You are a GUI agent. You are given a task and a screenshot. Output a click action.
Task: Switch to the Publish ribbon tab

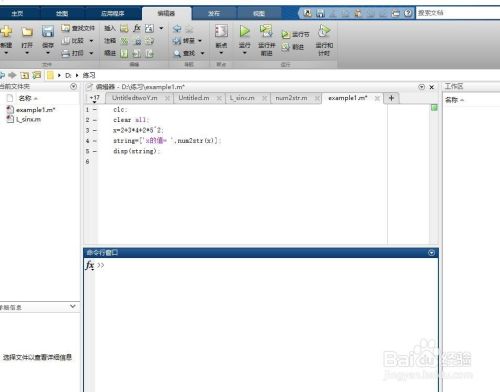214,13
